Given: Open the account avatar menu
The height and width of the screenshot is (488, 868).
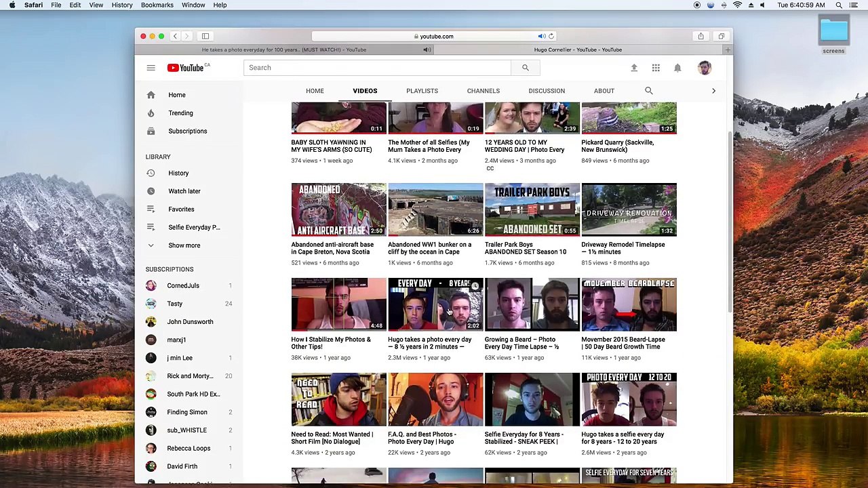Looking at the screenshot, I should click(705, 68).
